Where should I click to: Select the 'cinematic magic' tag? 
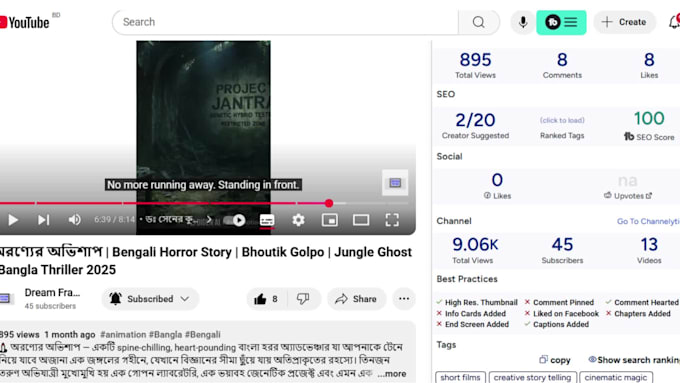pyautogui.click(x=616, y=377)
